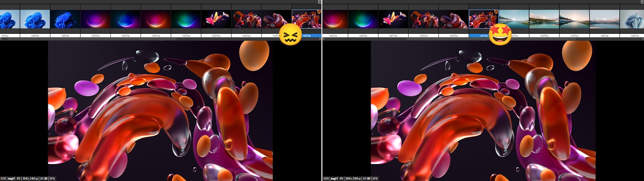Select img20.jpg thumbnail in left filmstrip
This screenshot has height=181, width=644.
[95, 19]
